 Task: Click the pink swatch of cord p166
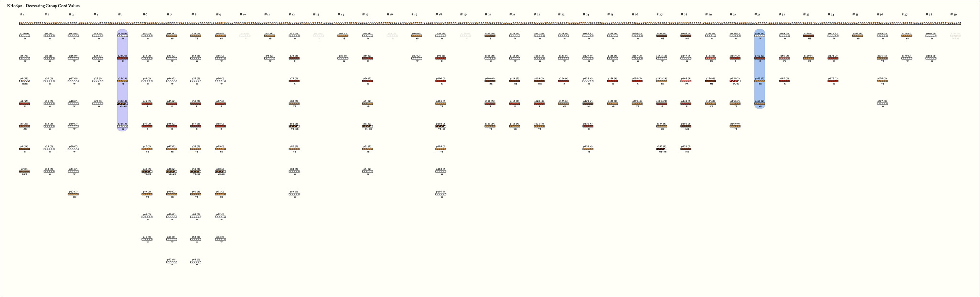click(x=784, y=58)
